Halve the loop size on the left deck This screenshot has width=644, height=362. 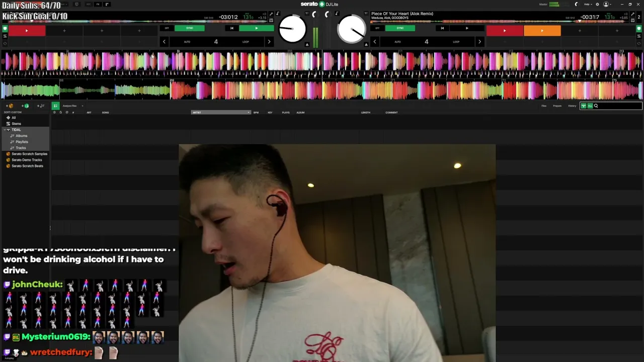[x=164, y=42]
